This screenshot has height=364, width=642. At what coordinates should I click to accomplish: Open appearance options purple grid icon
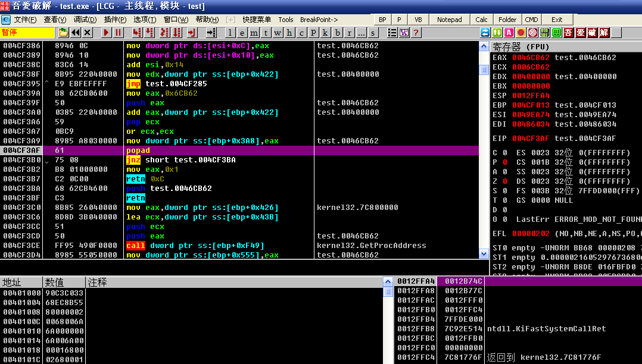pos(404,33)
